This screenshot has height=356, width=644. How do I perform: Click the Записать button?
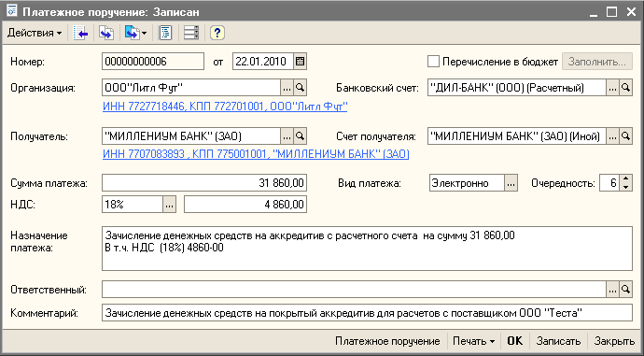coord(558,341)
